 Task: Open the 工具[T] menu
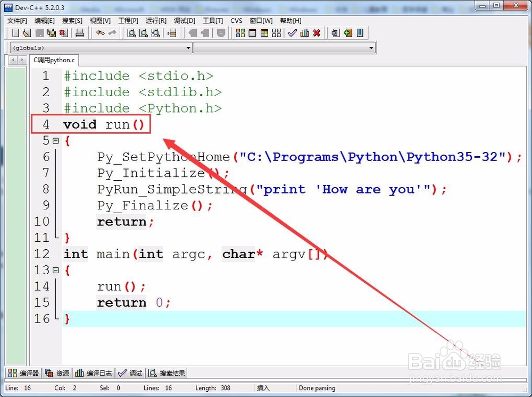click(x=213, y=21)
